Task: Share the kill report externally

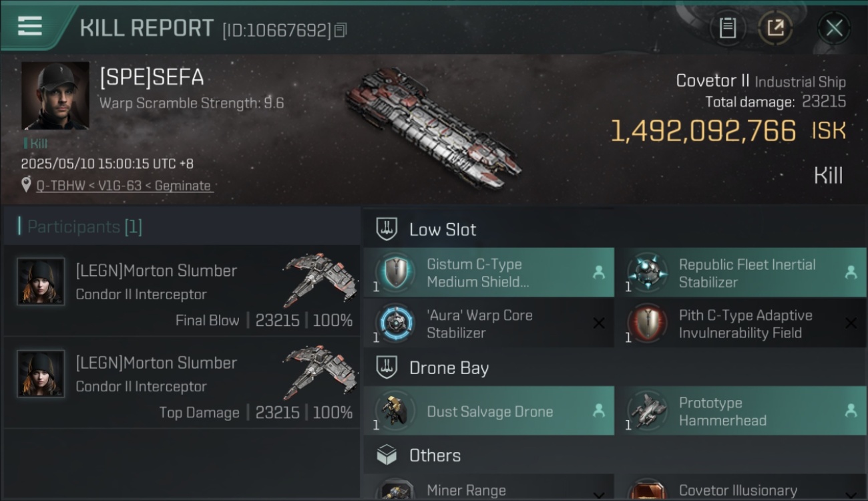Action: pos(775,28)
